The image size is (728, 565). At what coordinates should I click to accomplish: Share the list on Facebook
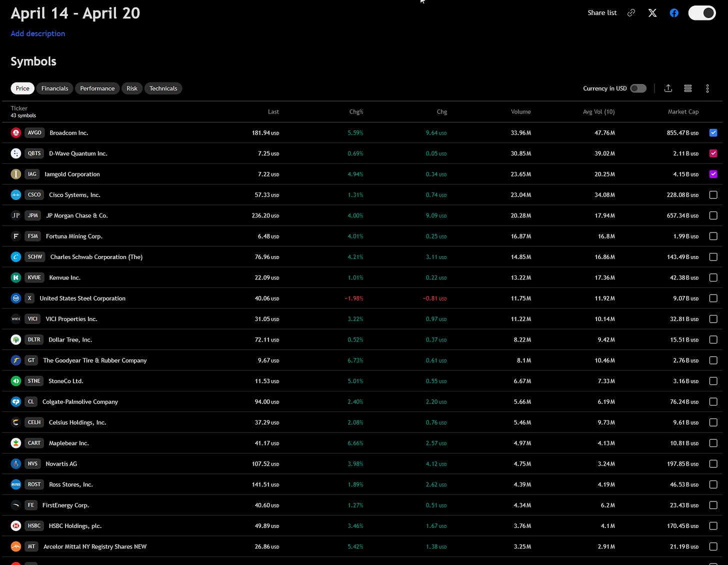pyautogui.click(x=674, y=13)
